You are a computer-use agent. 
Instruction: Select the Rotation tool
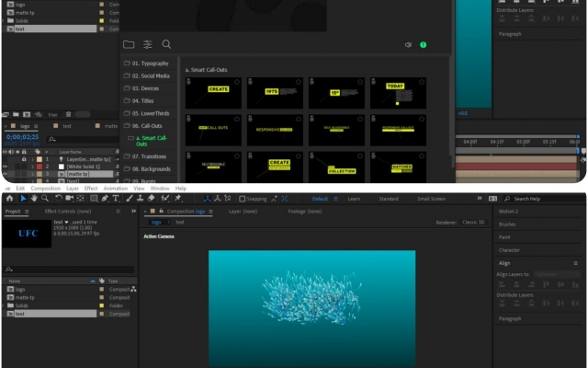pos(59,199)
